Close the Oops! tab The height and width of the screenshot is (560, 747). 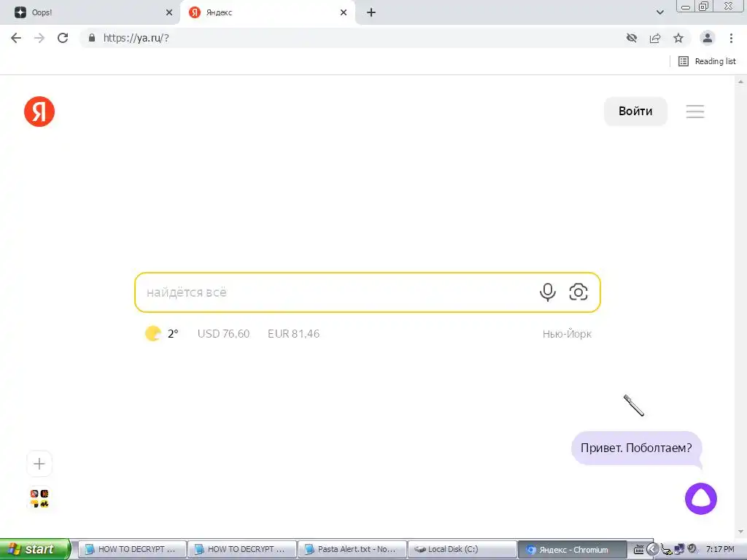(169, 12)
